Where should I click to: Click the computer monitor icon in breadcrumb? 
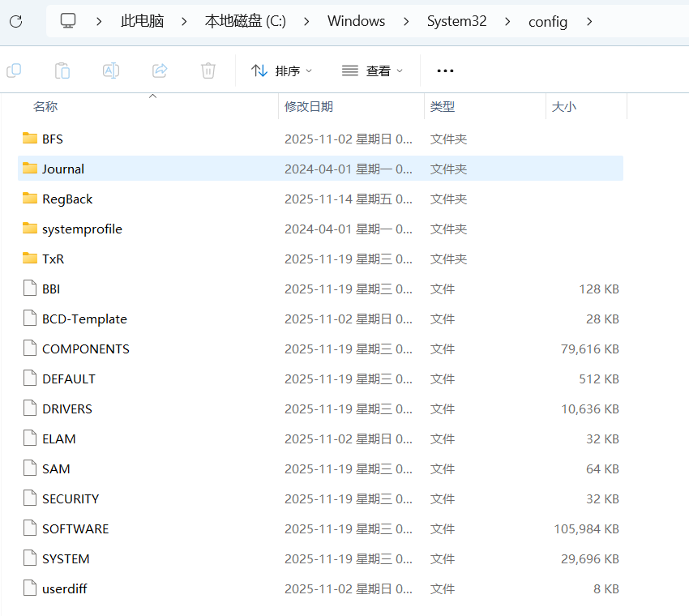tap(67, 20)
